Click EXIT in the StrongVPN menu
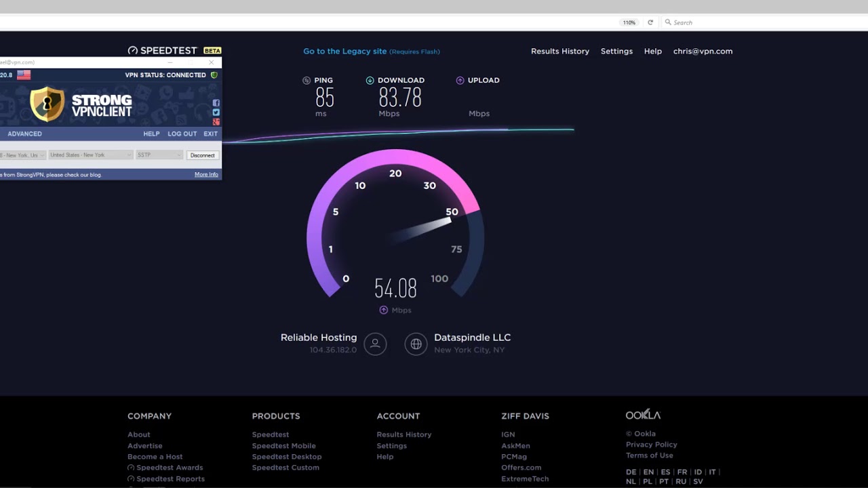 tap(211, 134)
